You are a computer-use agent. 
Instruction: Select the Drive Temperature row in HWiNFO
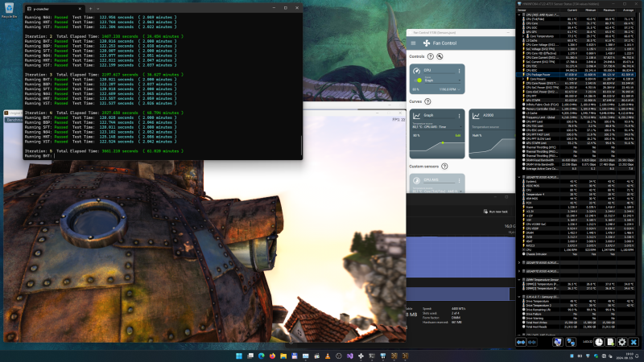click(x=577, y=301)
